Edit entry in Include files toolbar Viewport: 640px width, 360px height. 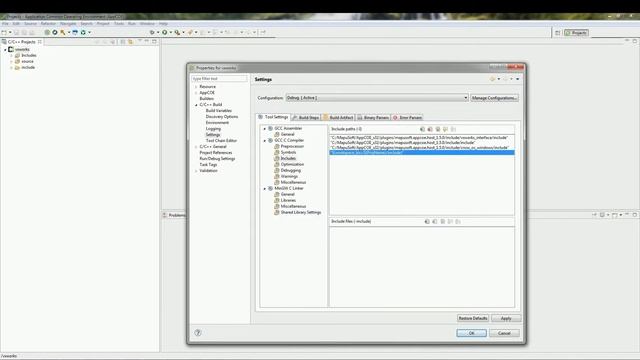pos(443,222)
